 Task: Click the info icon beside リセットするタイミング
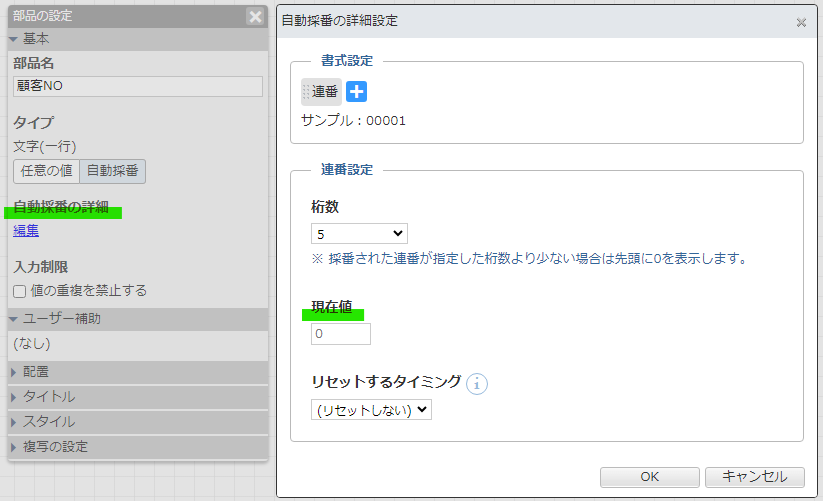[x=477, y=383]
